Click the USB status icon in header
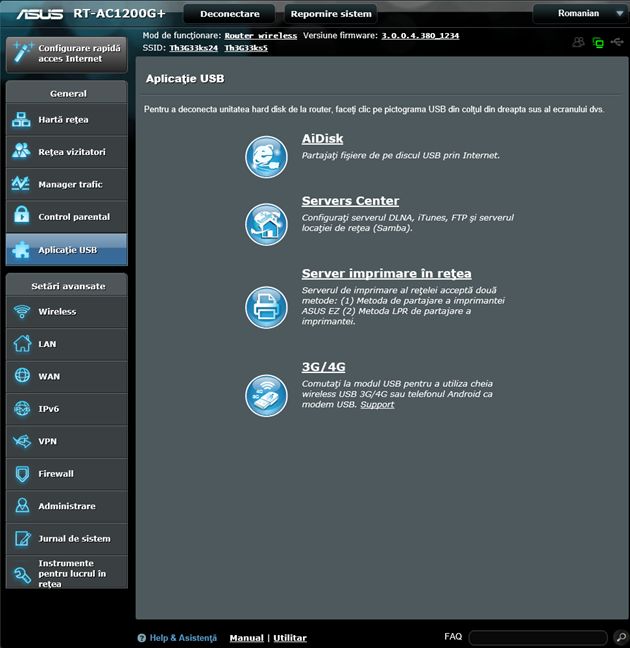This screenshot has width=630, height=648. pos(616,43)
